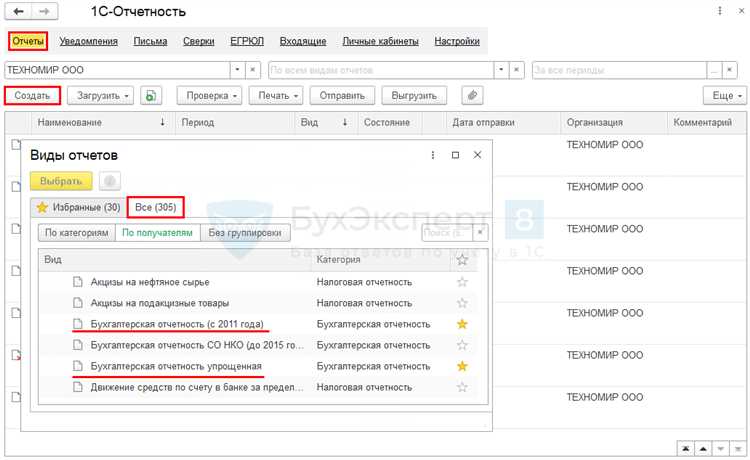Sort by Наименование column header
Viewport: 750px width, 460px height.
pos(102,122)
